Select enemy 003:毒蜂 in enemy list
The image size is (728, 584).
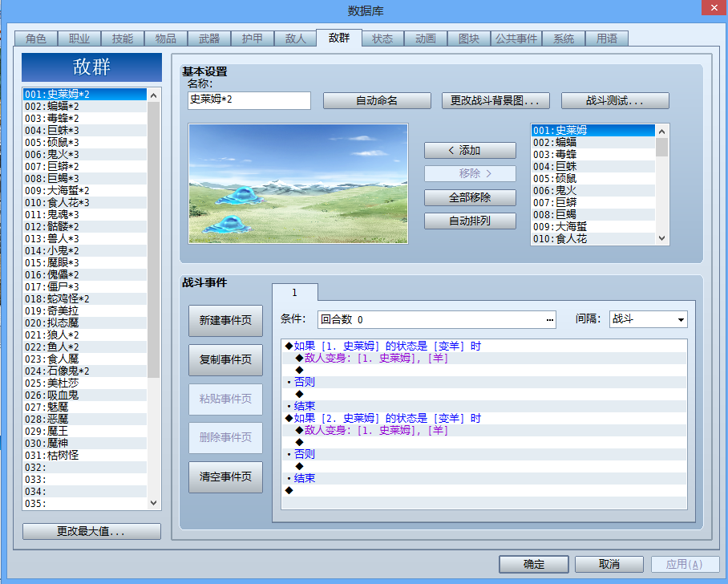[x=593, y=154]
